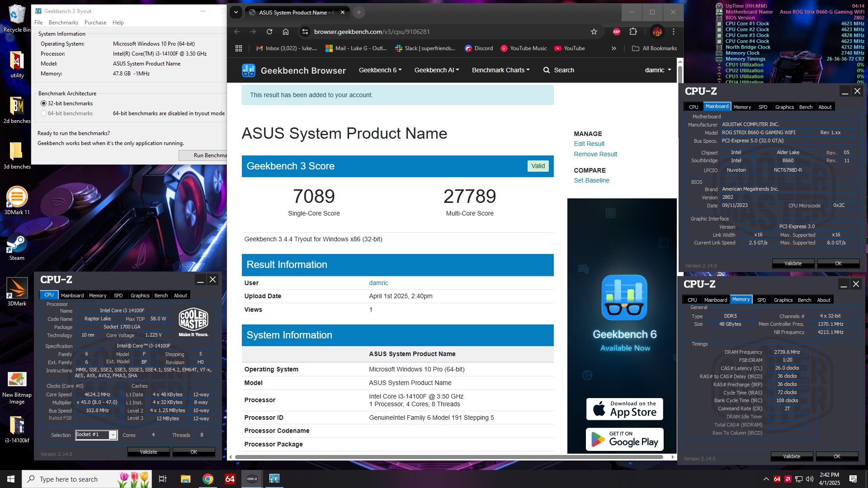Open Chrome profile avatar icon
868x488 pixels.
coord(657,32)
